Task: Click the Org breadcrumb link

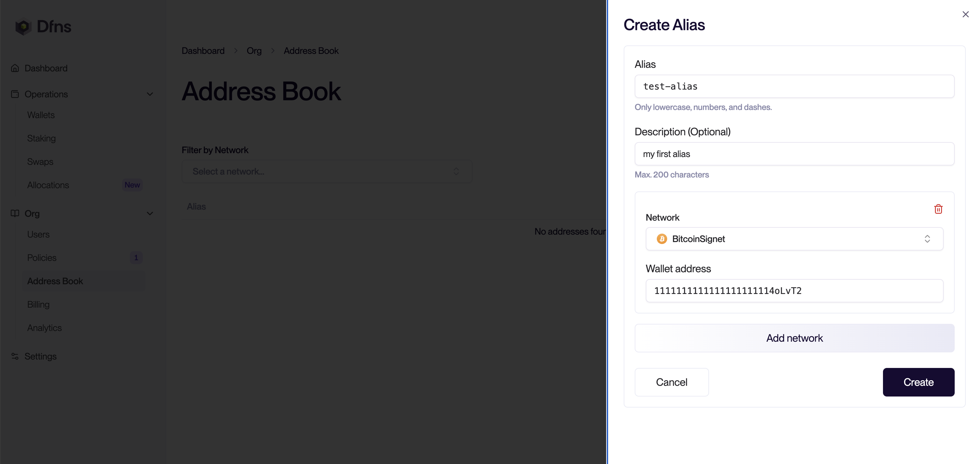Action: tap(254, 51)
